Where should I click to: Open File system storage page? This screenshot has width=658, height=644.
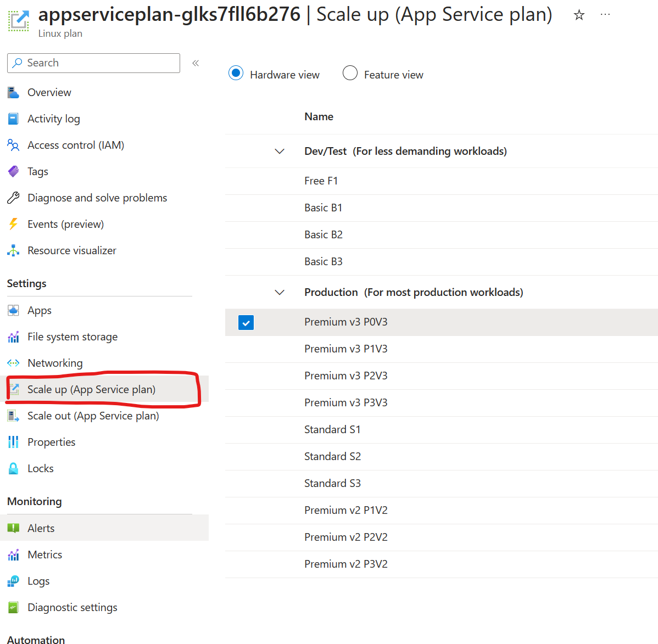[73, 337]
